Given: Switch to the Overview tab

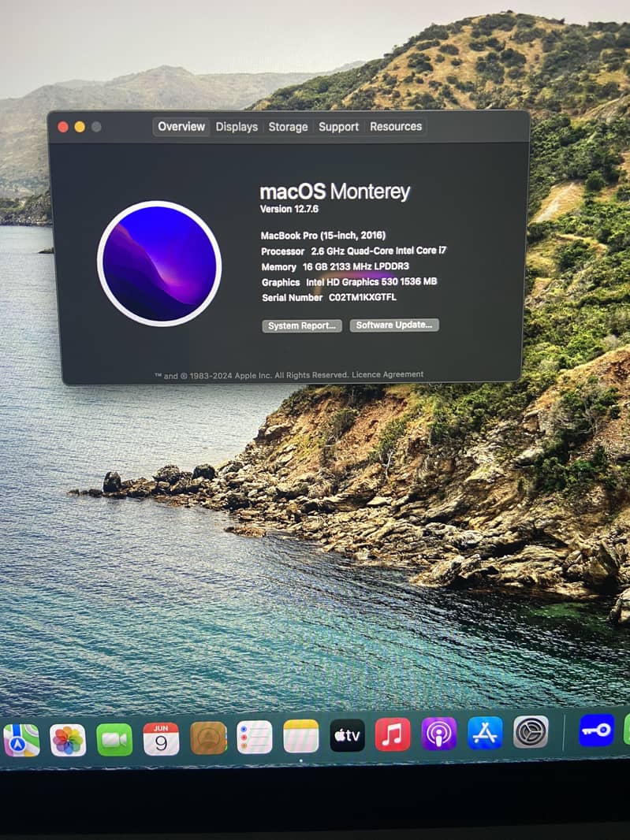Looking at the screenshot, I should 181,126.
